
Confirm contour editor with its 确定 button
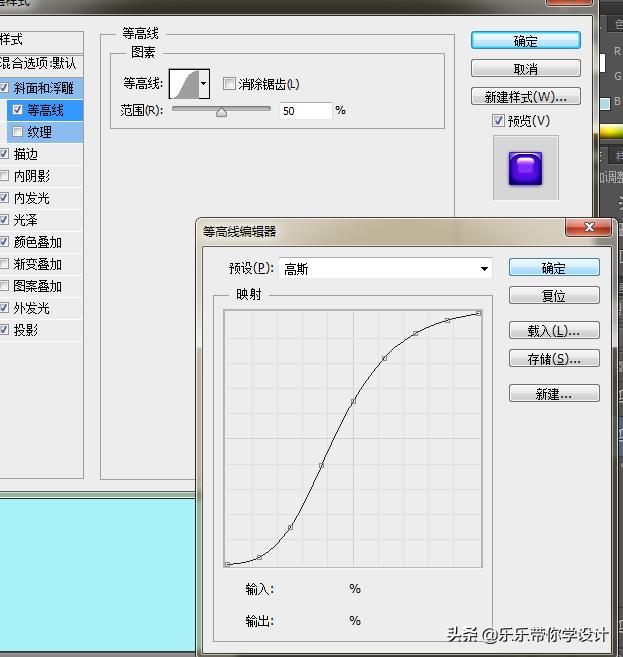(554, 267)
